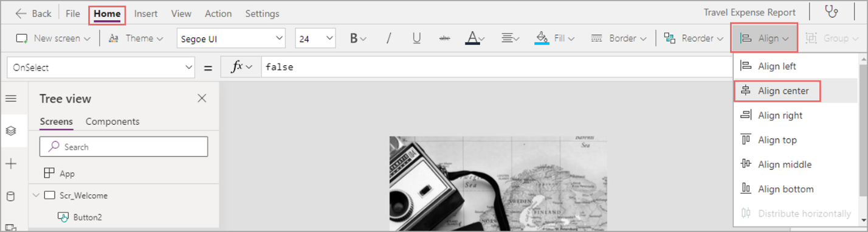
Task: Open the Insert tab
Action: click(145, 13)
